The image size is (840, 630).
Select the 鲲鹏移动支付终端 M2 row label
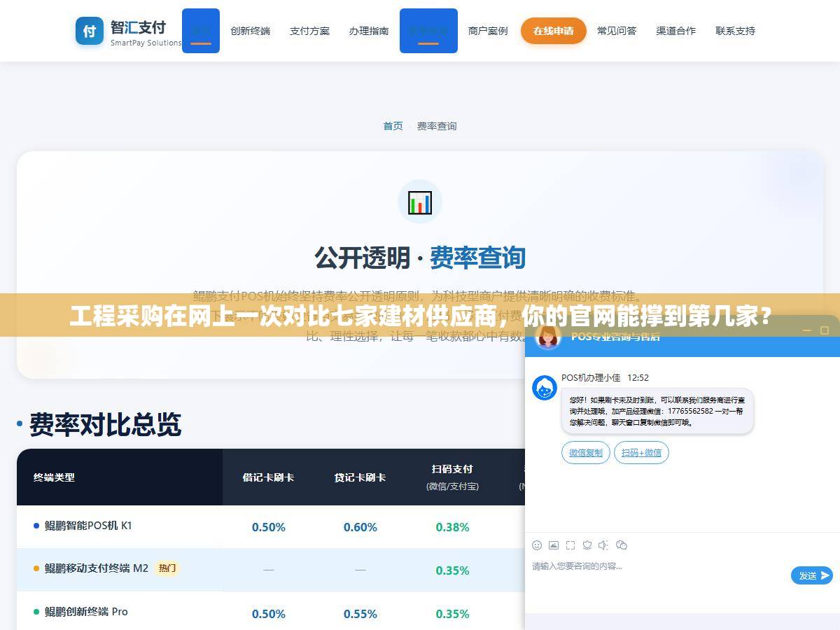[97, 568]
